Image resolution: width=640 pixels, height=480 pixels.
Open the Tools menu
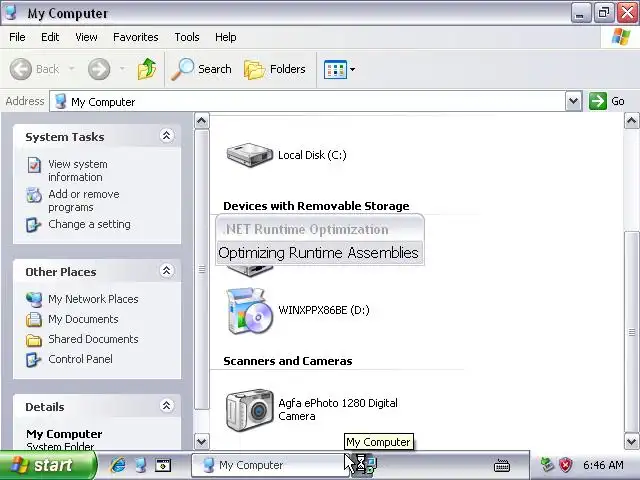(187, 37)
